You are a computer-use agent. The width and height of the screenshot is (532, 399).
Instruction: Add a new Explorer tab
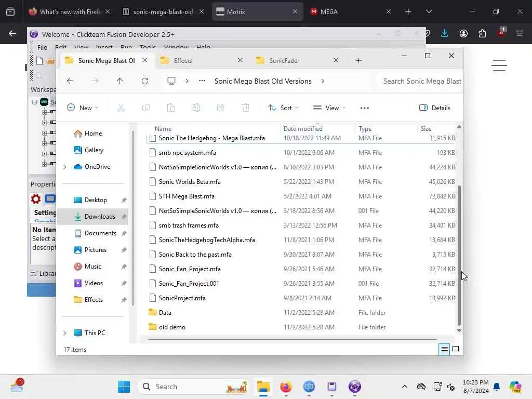click(x=358, y=61)
